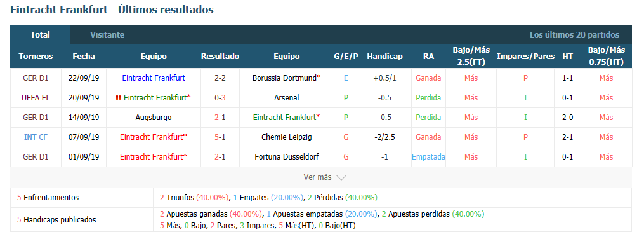Viewport: 644px width, 239px height.
Task: Select the Augsburgo team name
Action: [153, 117]
